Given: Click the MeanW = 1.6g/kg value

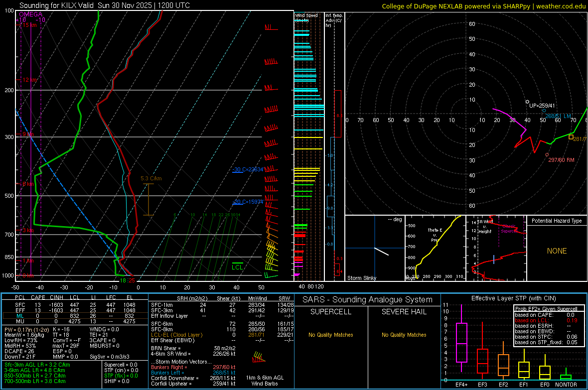Looking at the screenshot, I should (x=24, y=335).
